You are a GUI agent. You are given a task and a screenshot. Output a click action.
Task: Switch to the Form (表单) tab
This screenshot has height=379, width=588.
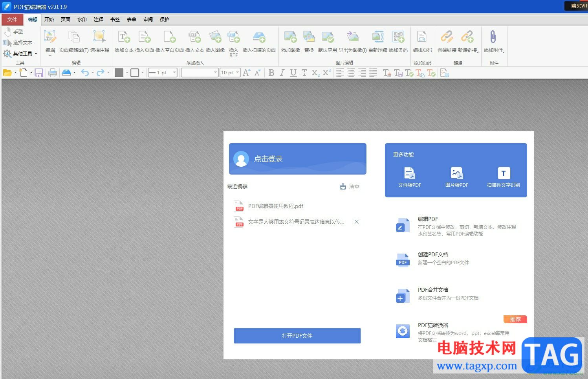tap(132, 19)
